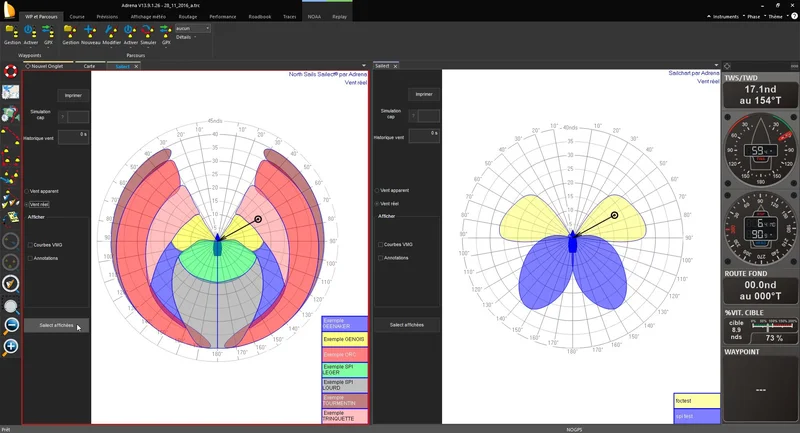
Task: Click the Exemple GENOIS yellow legend swatch
Action: [344, 340]
